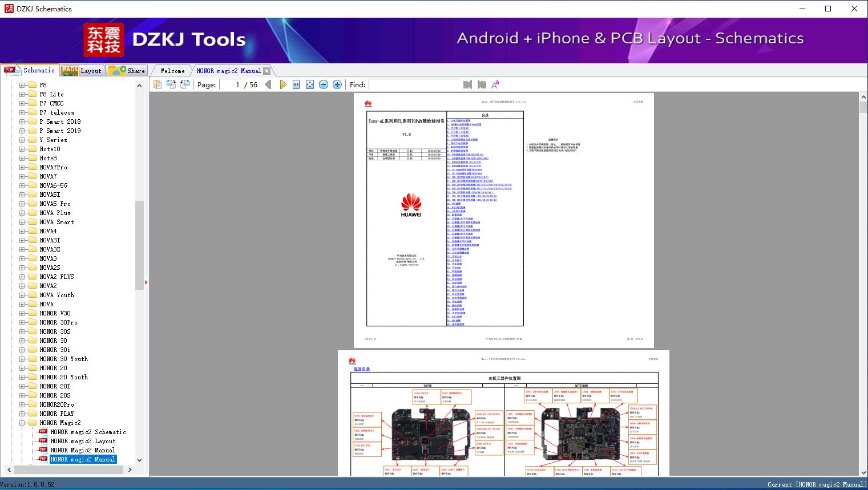Go to the previous page arrow
This screenshot has height=490, width=868.
268,84
